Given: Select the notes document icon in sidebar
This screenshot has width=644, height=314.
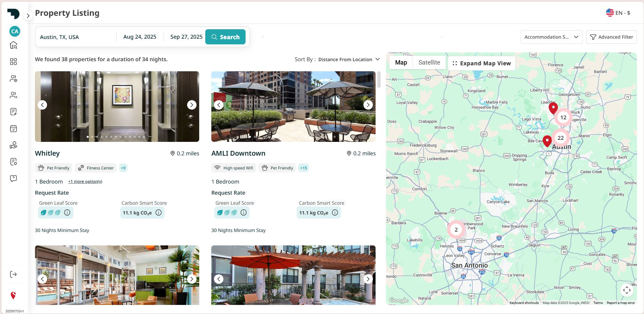Looking at the screenshot, I should coord(13,112).
